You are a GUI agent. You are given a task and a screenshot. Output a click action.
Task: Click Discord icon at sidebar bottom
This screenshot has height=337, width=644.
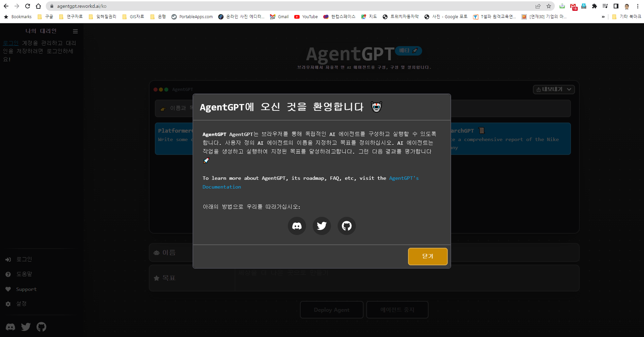[10, 327]
